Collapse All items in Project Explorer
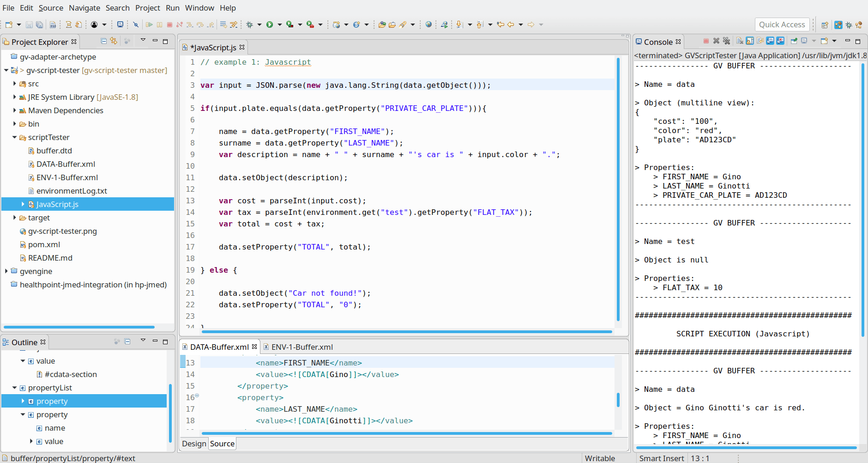Screen dimensions: 868x463 (x=102, y=41)
